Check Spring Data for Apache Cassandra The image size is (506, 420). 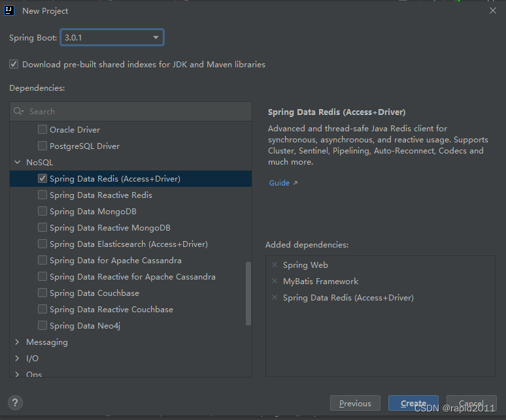(x=42, y=260)
